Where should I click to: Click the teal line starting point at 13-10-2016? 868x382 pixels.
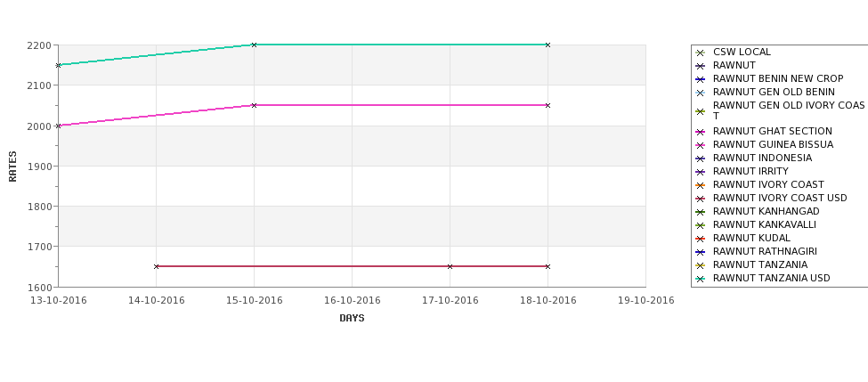(58, 65)
